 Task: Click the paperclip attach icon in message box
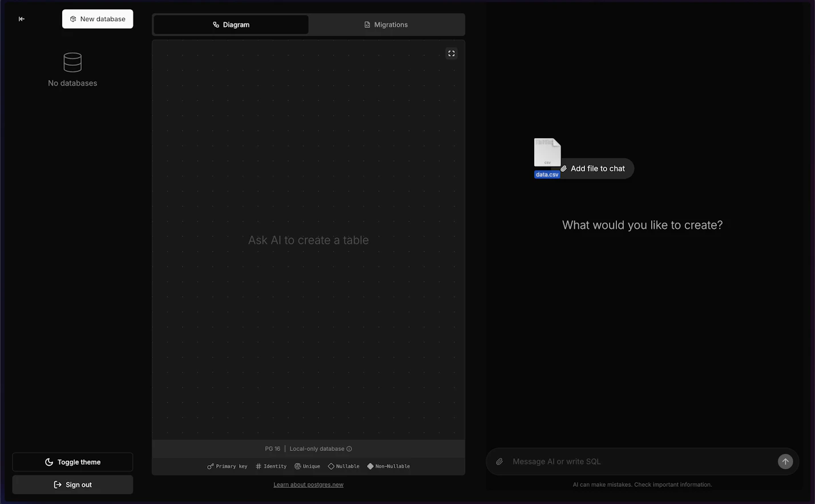(499, 462)
